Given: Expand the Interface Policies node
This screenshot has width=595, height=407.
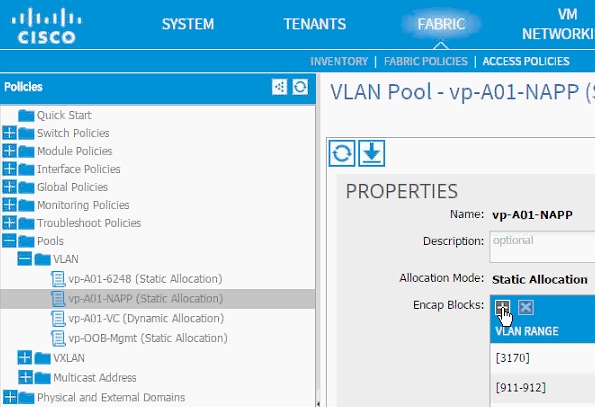Looking at the screenshot, I should coord(9,169).
